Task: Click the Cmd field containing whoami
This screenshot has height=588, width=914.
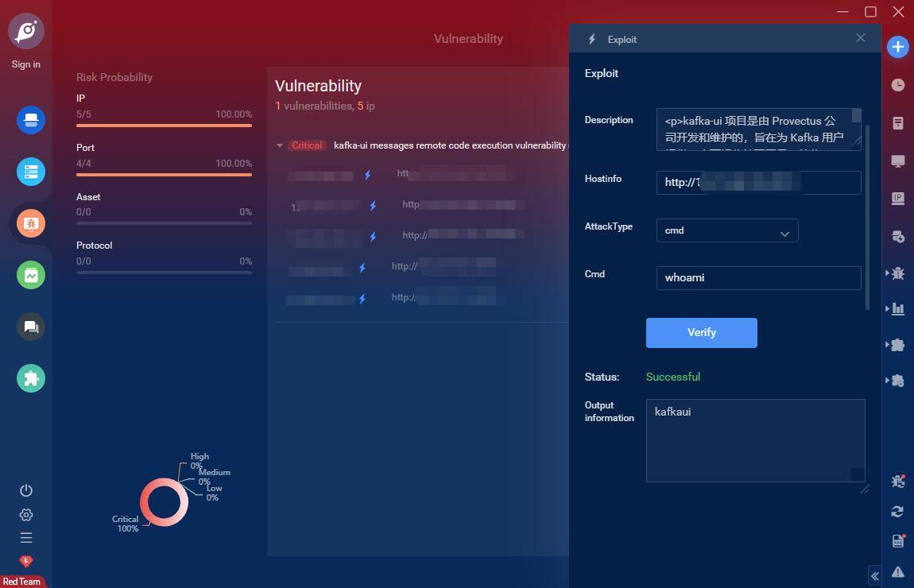Action: click(758, 278)
